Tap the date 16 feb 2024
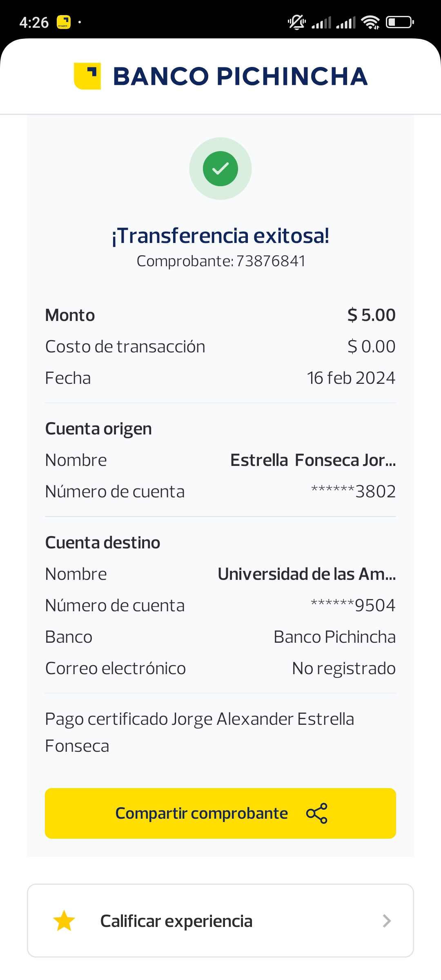This screenshot has width=441, height=980. (351, 378)
